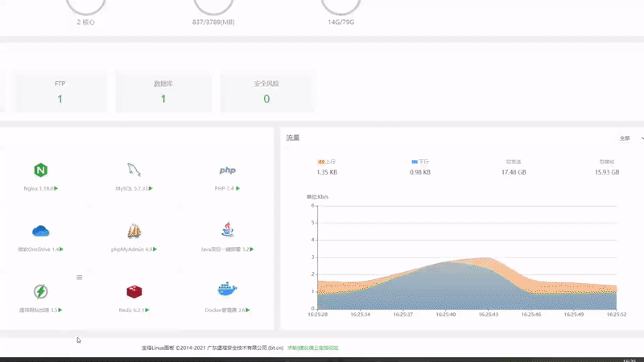The image size is (644, 362).
Task: Toggle the 下行 downstream legend series
Action: pyautogui.click(x=420, y=162)
